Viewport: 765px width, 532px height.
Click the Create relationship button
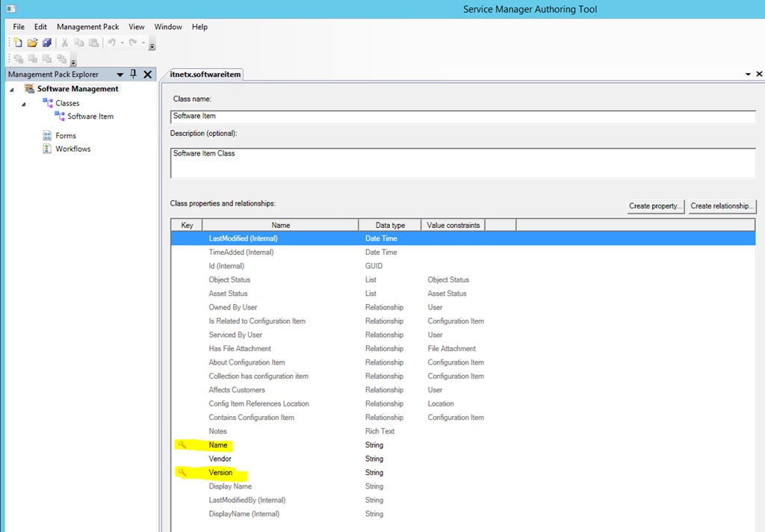(722, 205)
